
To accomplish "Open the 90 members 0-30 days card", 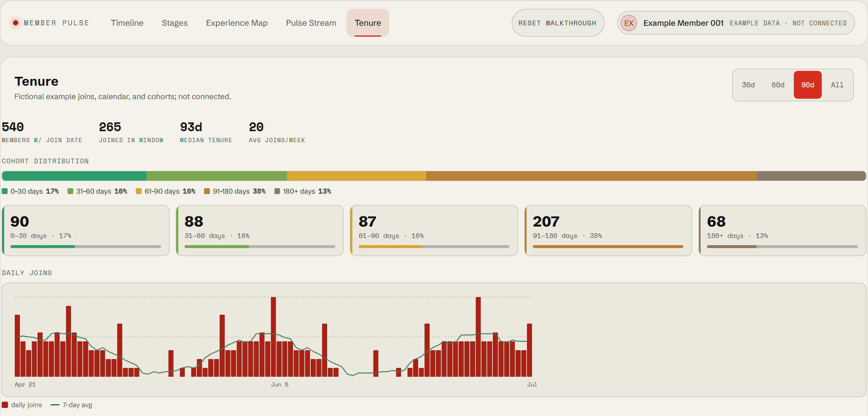I will point(86,230).
